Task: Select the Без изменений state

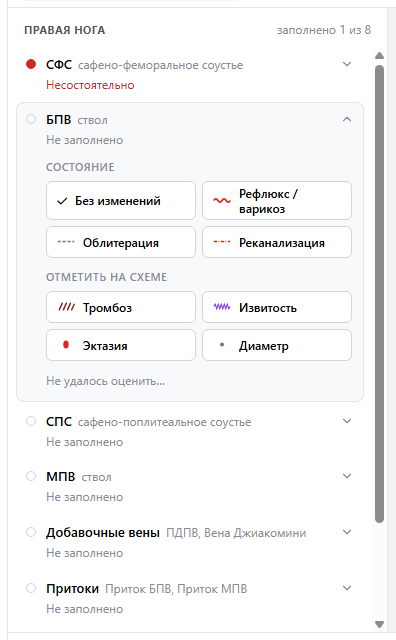Action: pos(121,201)
